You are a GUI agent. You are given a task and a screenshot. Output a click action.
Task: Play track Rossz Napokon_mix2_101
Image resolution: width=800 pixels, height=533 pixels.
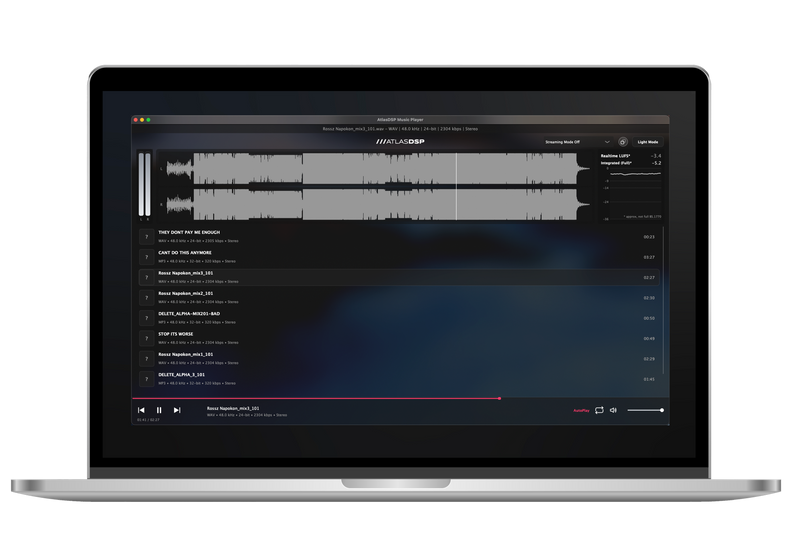pos(399,298)
